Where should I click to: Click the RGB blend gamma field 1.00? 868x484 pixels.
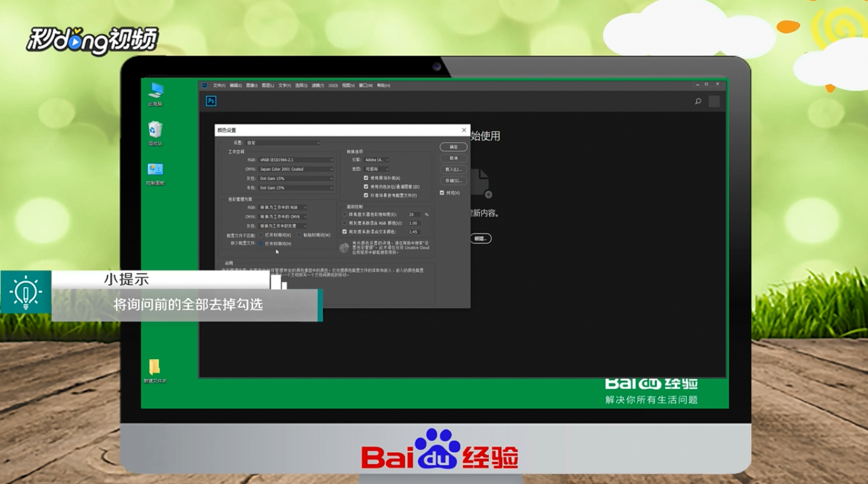(x=413, y=223)
